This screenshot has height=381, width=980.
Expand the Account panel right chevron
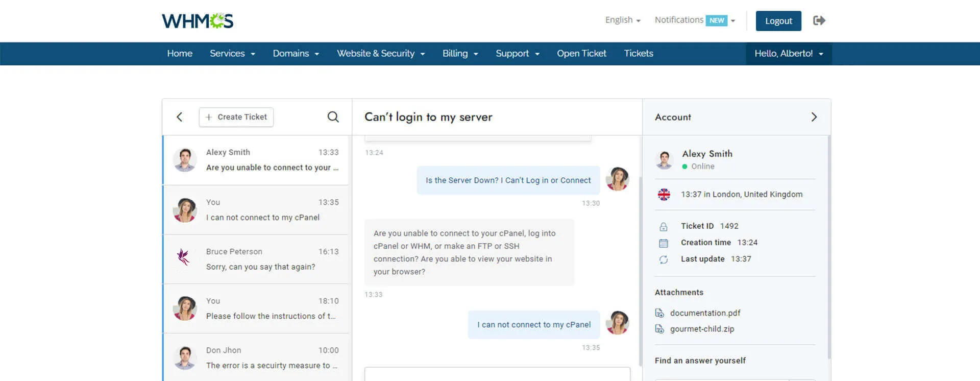(814, 117)
